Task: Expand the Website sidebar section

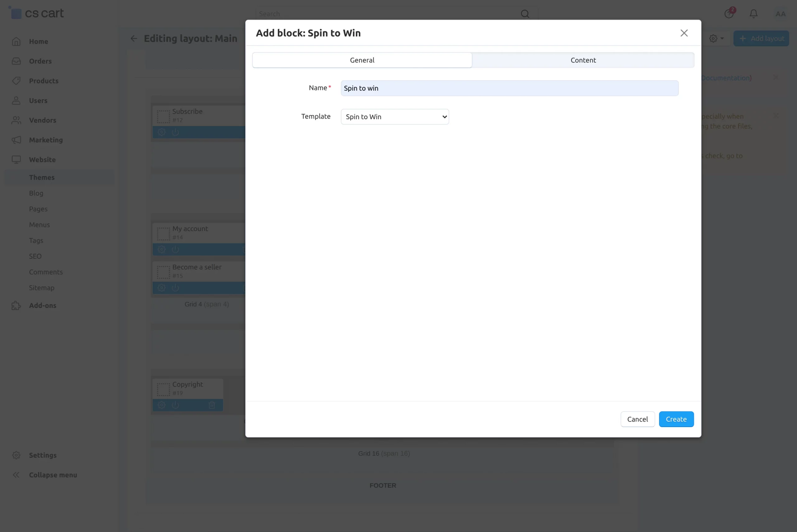Action: (42, 159)
